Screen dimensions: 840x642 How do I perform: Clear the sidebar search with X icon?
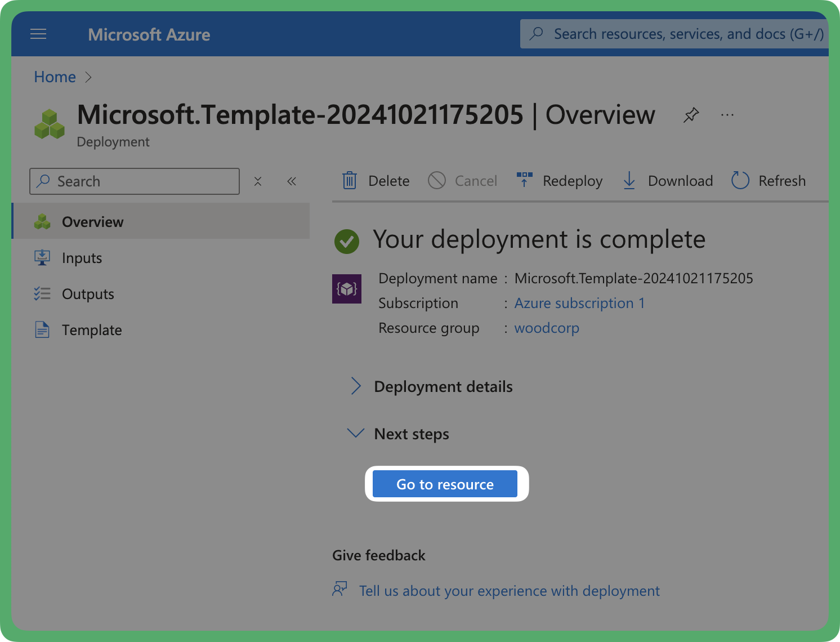(x=258, y=181)
